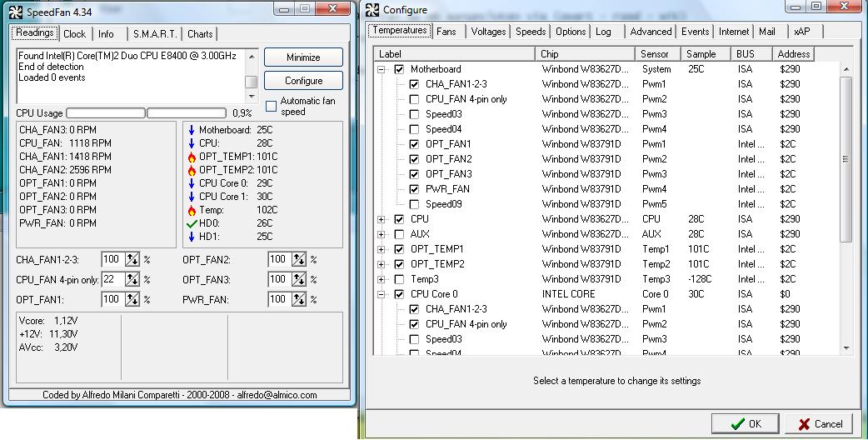The image size is (868, 440).
Task: Click the down arrow icon beside CPU Core 0
Action: click(192, 183)
